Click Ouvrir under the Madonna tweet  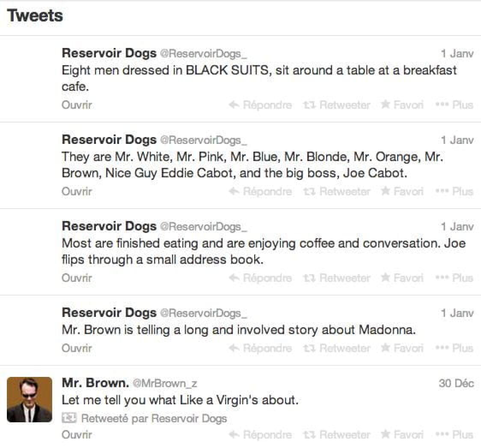point(77,348)
